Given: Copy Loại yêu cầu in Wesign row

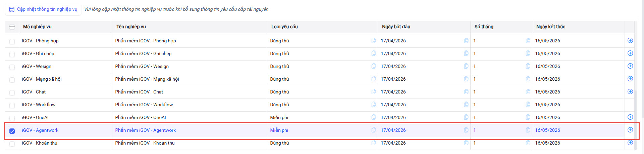Looking at the screenshot, I should pos(374,66).
